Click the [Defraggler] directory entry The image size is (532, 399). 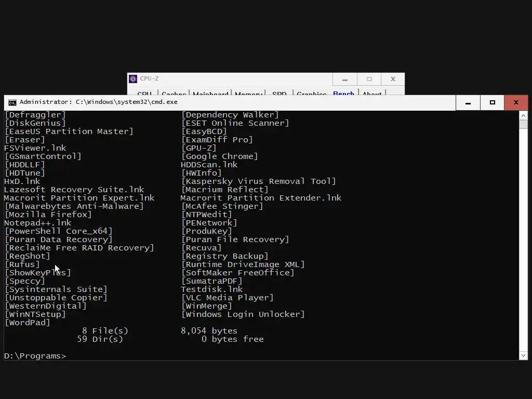35,115
